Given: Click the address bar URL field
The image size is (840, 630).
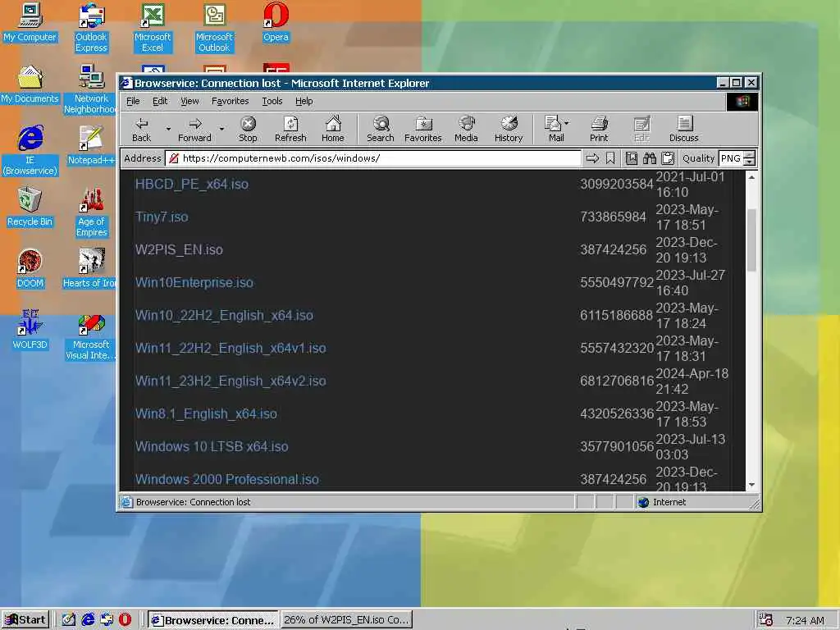Looking at the screenshot, I should coord(373,158).
